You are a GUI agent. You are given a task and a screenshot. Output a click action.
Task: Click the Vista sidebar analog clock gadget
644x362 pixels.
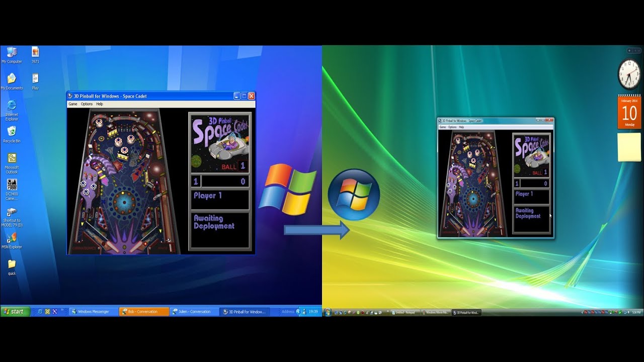pos(629,74)
